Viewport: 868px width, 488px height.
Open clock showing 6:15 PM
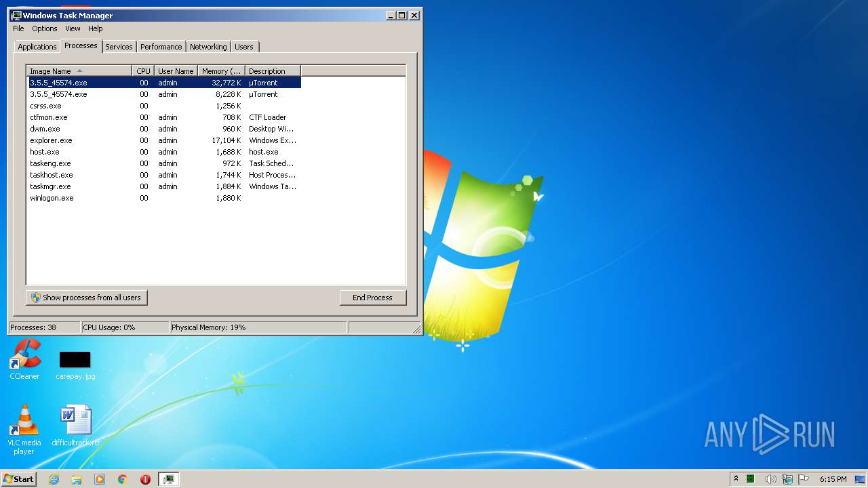click(x=833, y=479)
